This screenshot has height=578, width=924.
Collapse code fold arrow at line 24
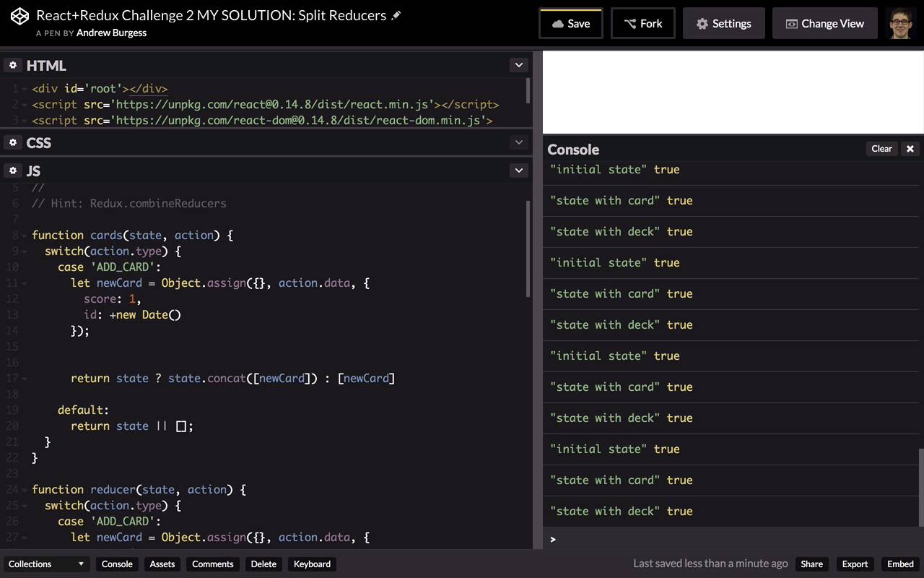point(25,490)
